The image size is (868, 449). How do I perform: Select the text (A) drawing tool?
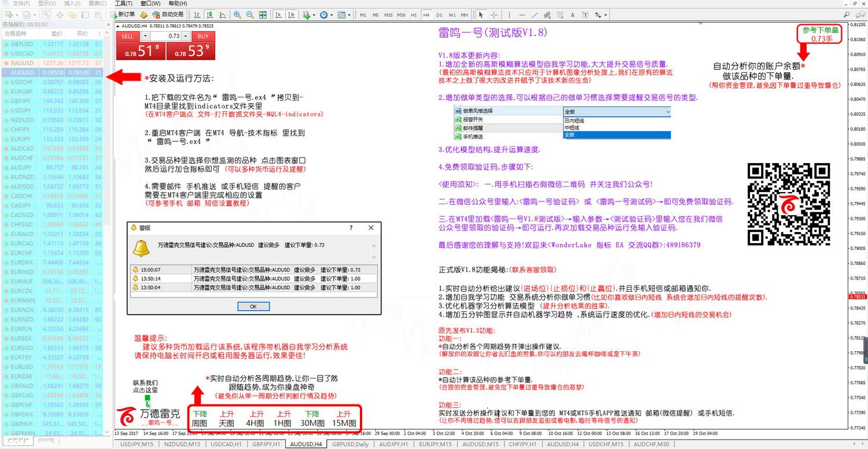point(572,14)
